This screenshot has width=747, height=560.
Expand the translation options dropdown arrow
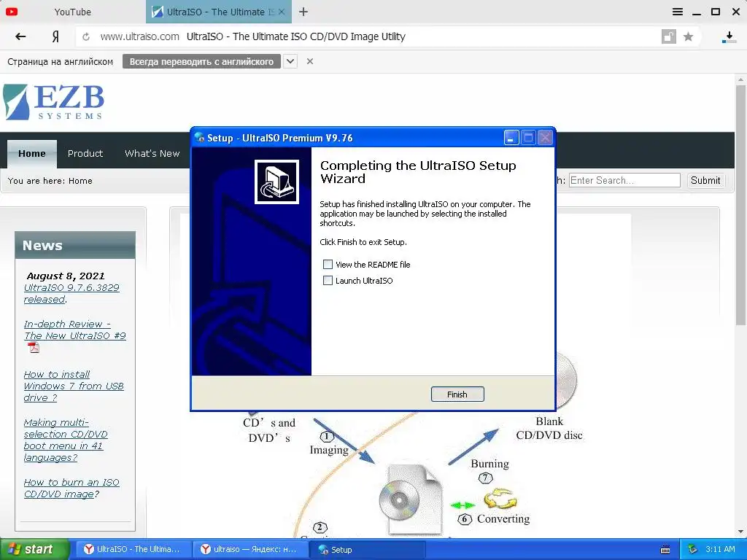click(x=290, y=61)
